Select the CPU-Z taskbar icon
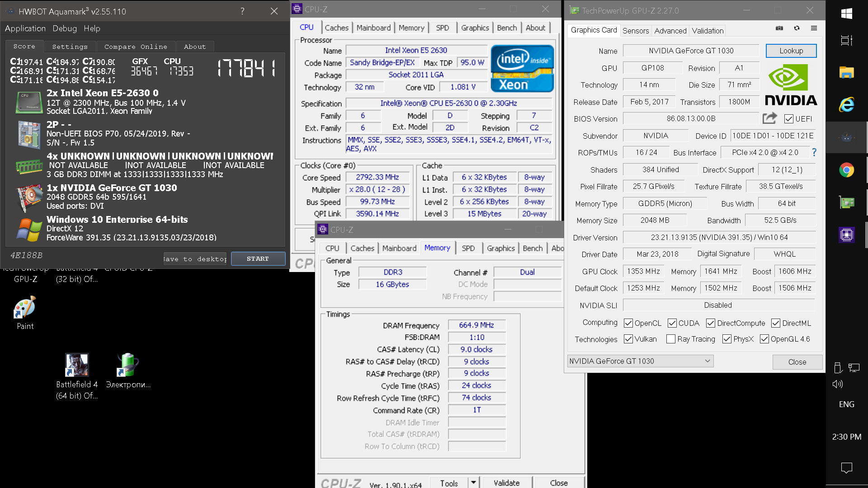 [847, 235]
